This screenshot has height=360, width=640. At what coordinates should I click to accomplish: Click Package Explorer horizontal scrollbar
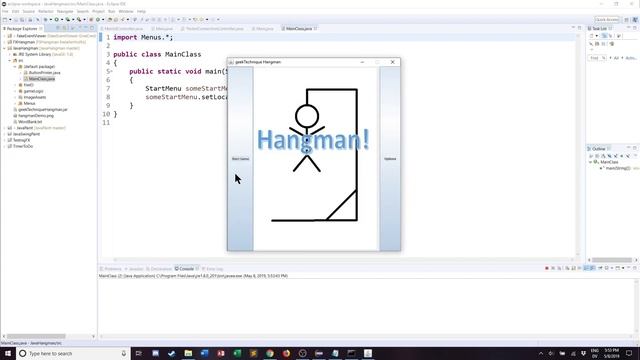36,336
